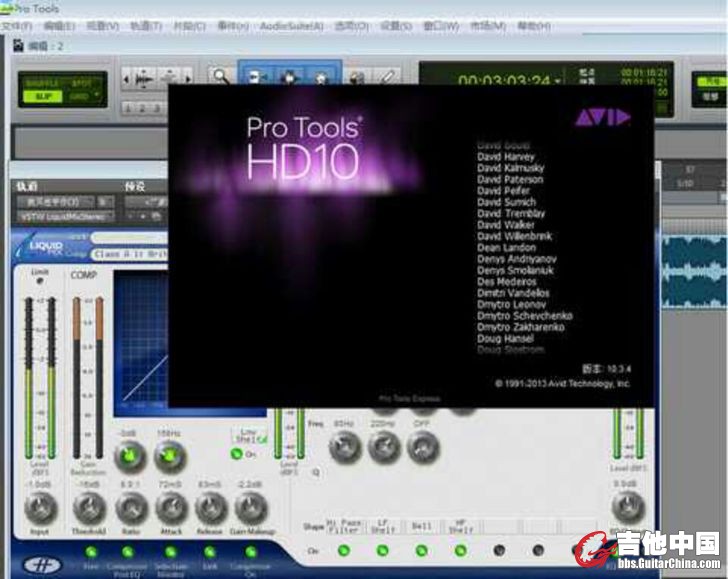Click zoom preset button 2
The height and width of the screenshot is (579, 728).
point(143,109)
